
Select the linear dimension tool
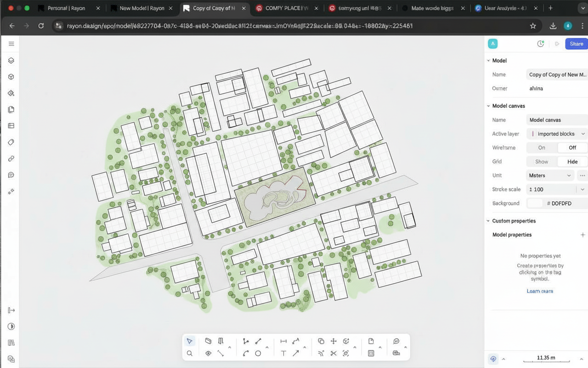tap(283, 341)
